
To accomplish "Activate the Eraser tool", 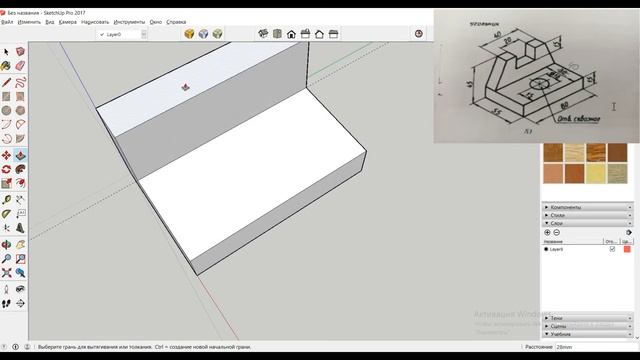I will (20, 66).
